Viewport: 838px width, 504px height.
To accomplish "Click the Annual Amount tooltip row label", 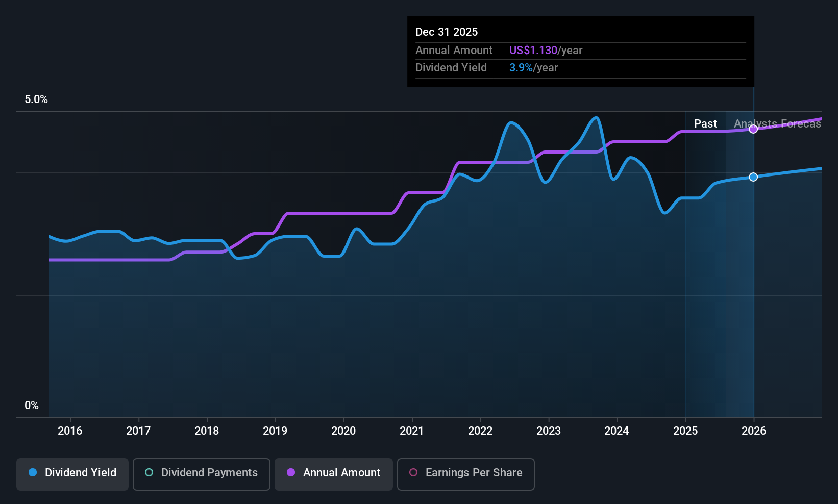I will pos(454,50).
